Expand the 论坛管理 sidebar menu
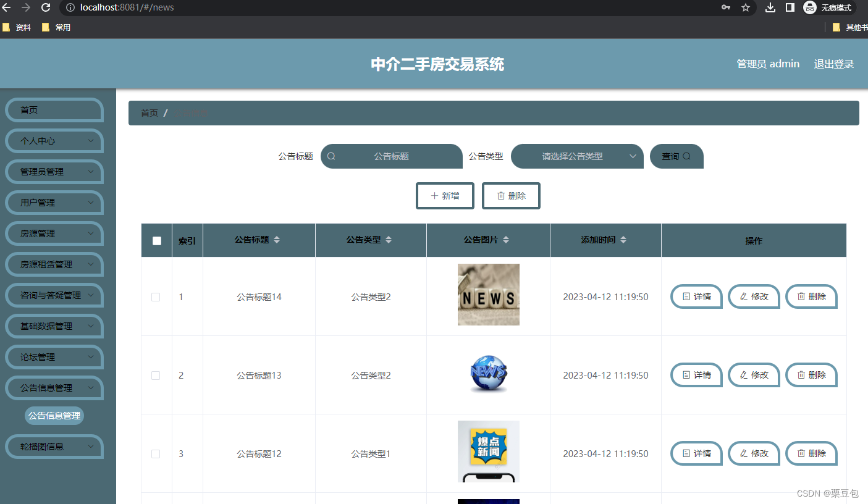 [x=54, y=357]
